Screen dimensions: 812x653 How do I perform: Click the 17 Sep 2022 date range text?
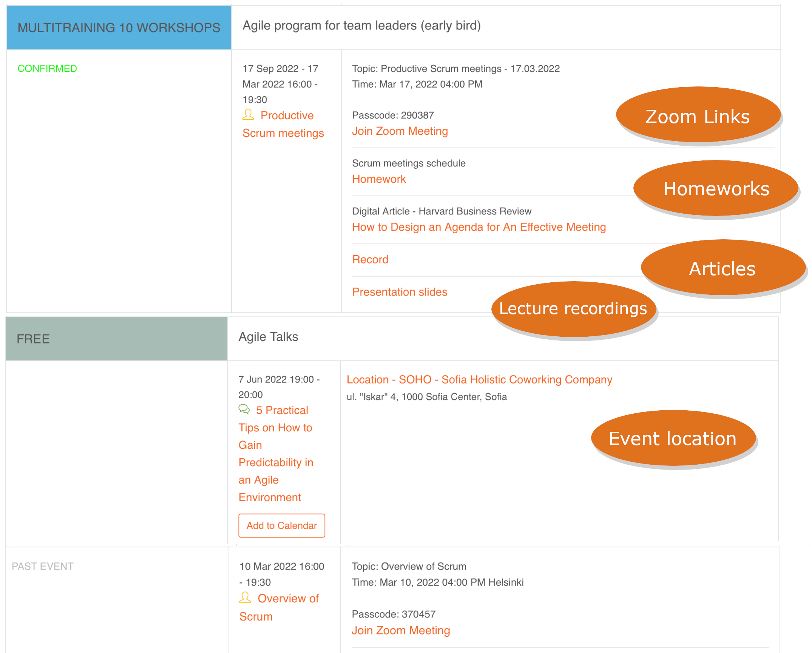280,84
